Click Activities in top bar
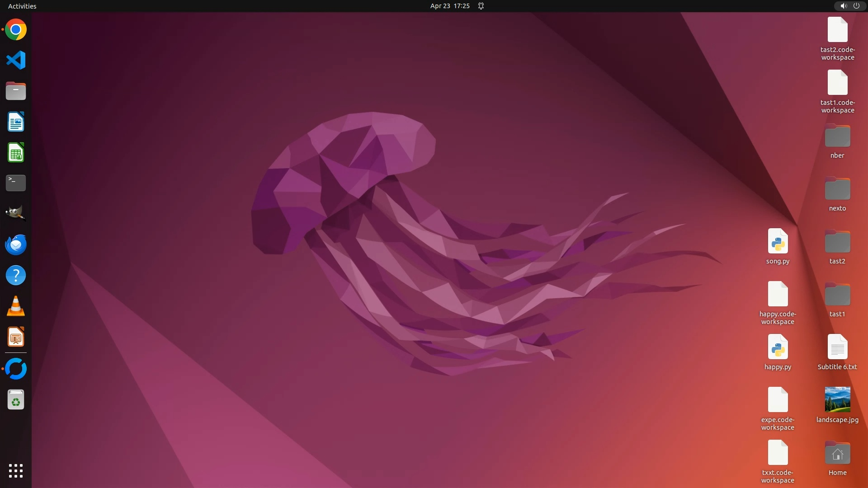 point(22,6)
